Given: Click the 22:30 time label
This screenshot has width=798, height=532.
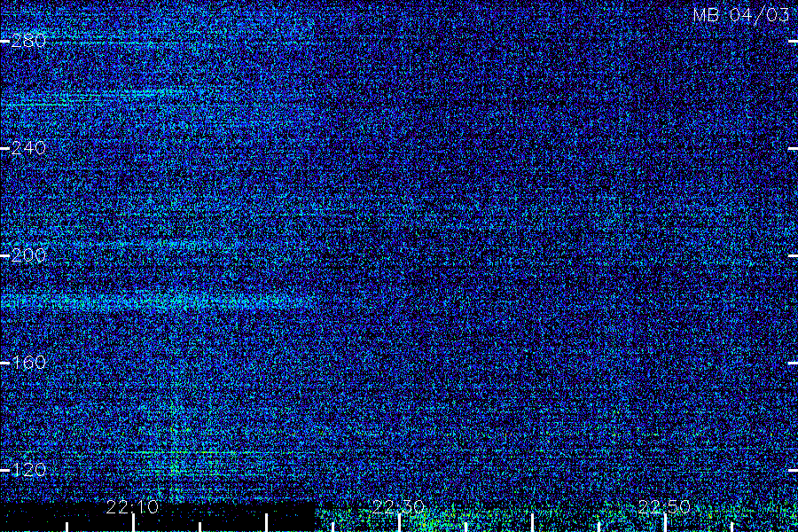Looking at the screenshot, I should (398, 507).
